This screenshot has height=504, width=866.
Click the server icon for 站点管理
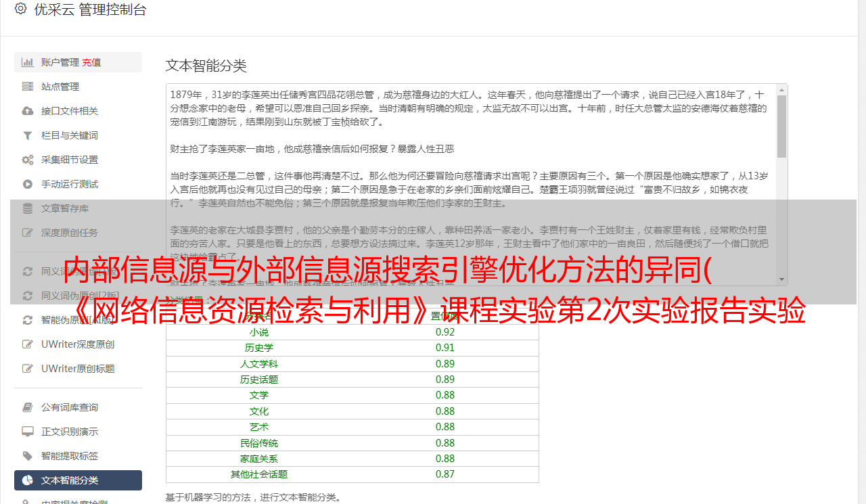[27, 87]
